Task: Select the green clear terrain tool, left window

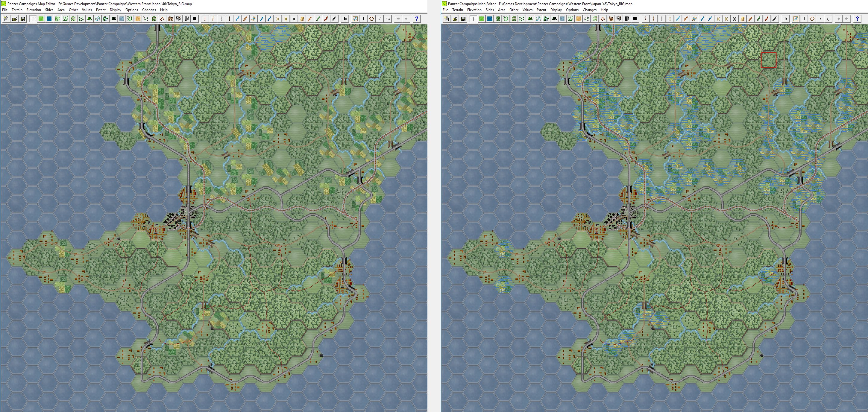Action: pyautogui.click(x=41, y=19)
